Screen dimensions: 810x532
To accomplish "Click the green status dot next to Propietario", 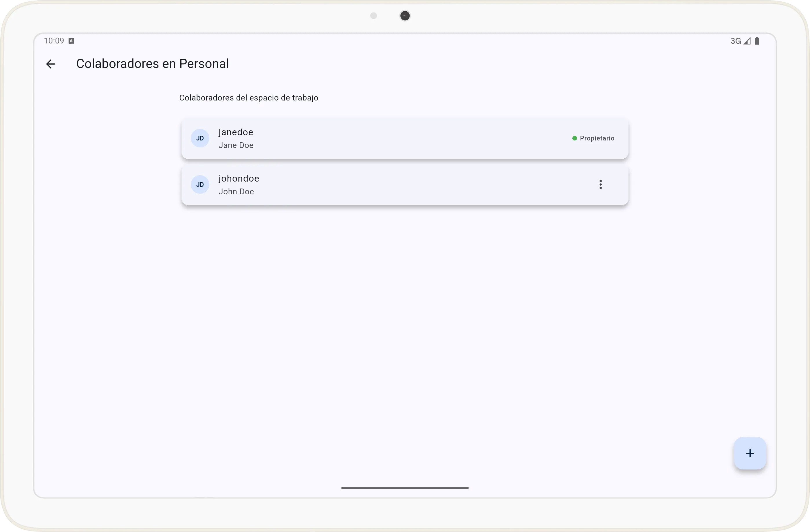I will 574,138.
